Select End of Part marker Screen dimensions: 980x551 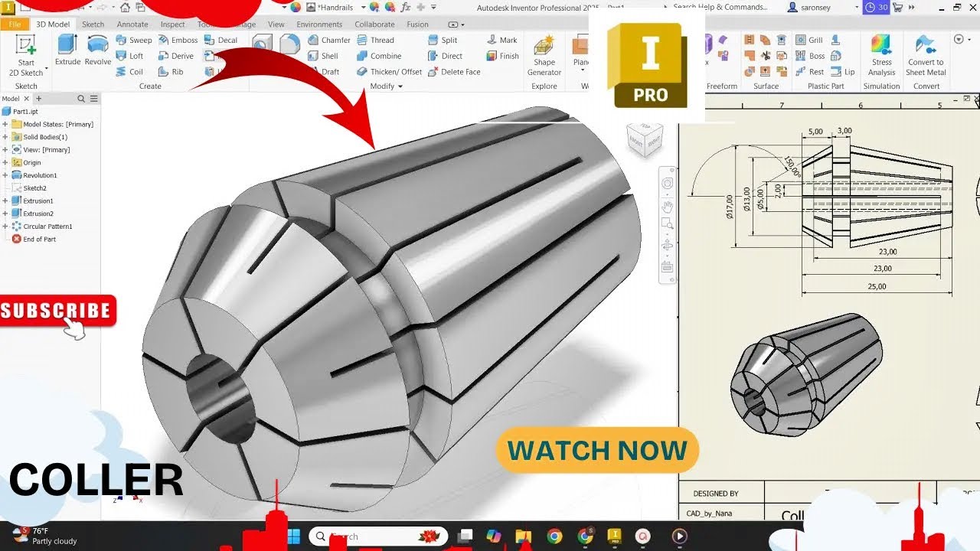pyautogui.click(x=34, y=240)
